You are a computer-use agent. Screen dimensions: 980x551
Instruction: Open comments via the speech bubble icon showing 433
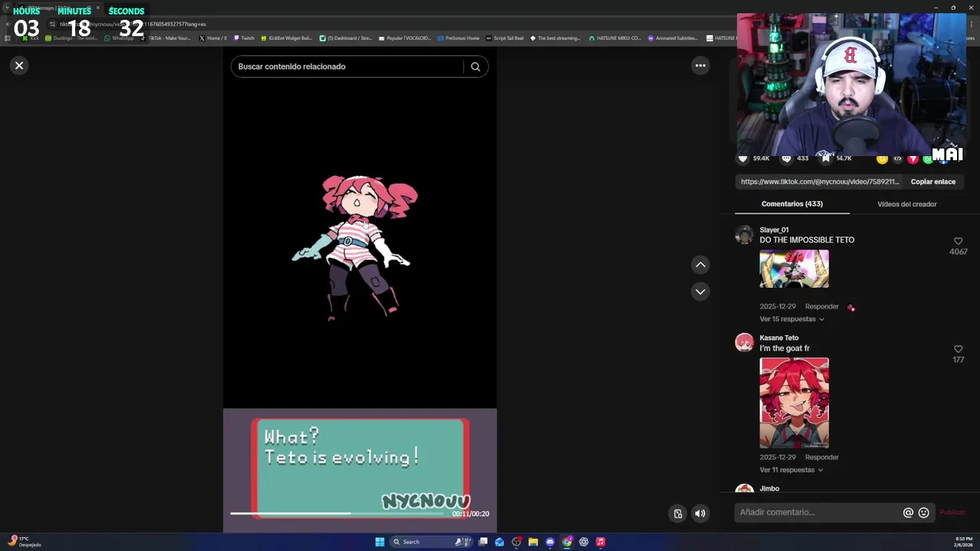786,158
